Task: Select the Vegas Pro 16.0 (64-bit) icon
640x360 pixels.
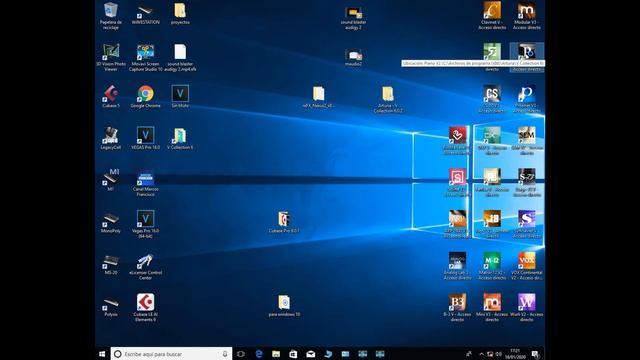Action: (145, 224)
